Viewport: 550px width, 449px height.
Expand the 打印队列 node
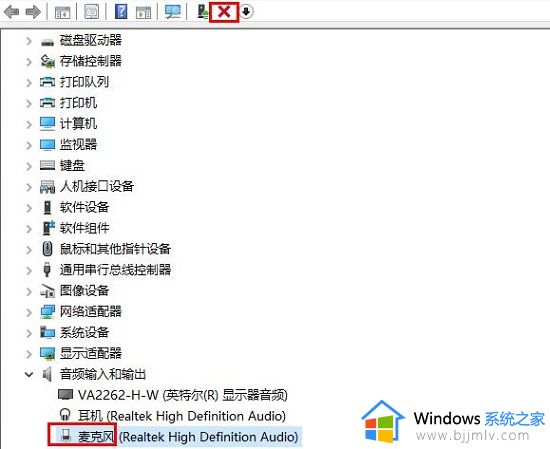coord(29,83)
